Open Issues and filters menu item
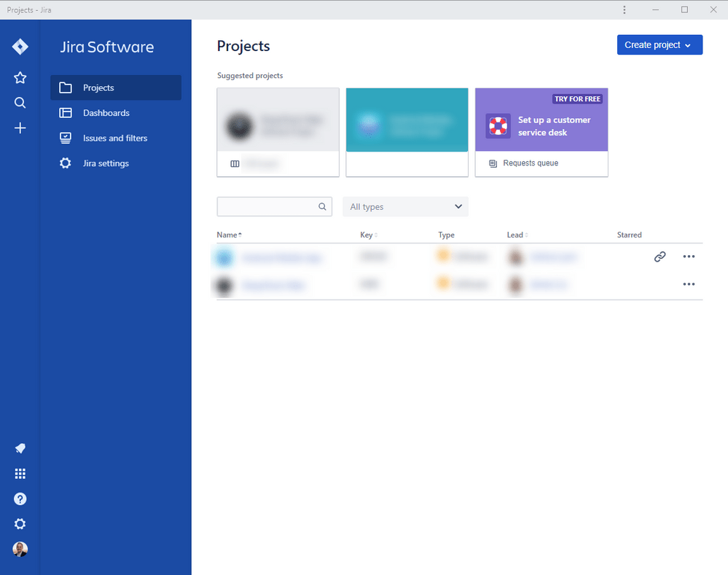The width and height of the screenshot is (728, 575). (x=116, y=138)
